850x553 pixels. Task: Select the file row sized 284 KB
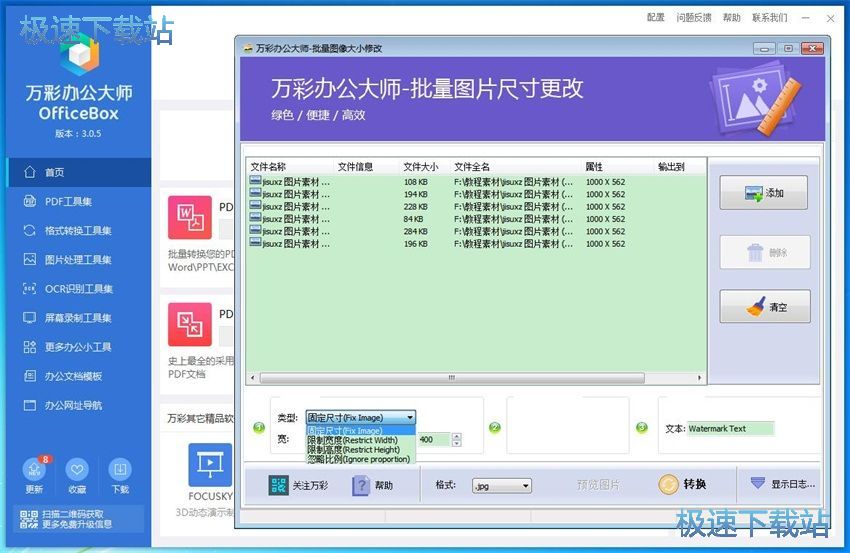click(476, 232)
